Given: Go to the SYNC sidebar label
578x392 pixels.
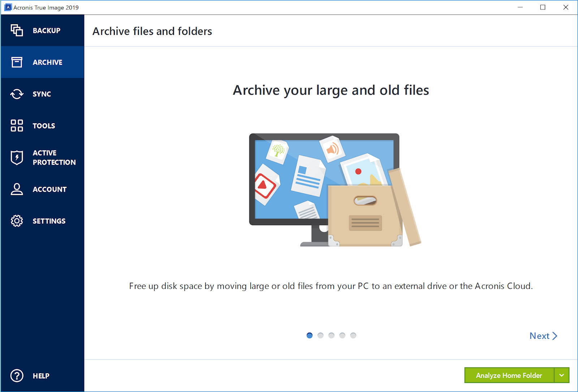Looking at the screenshot, I should (x=42, y=94).
